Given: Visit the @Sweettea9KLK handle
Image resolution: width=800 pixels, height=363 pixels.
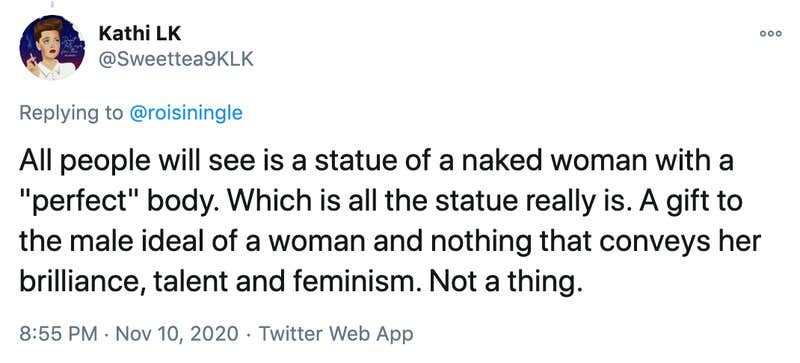Looking at the screenshot, I should tap(176, 60).
